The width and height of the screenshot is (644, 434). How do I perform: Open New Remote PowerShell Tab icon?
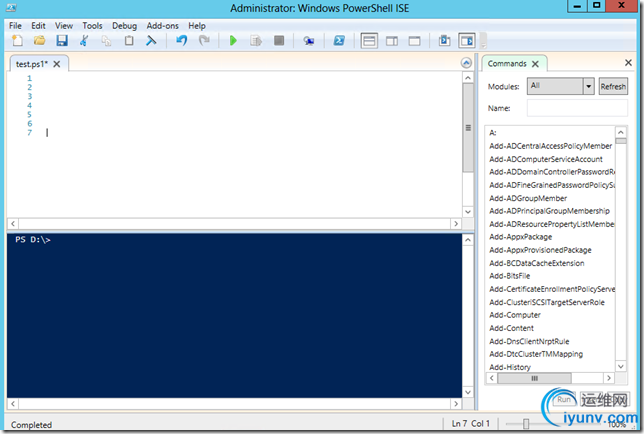pyautogui.click(x=308, y=41)
